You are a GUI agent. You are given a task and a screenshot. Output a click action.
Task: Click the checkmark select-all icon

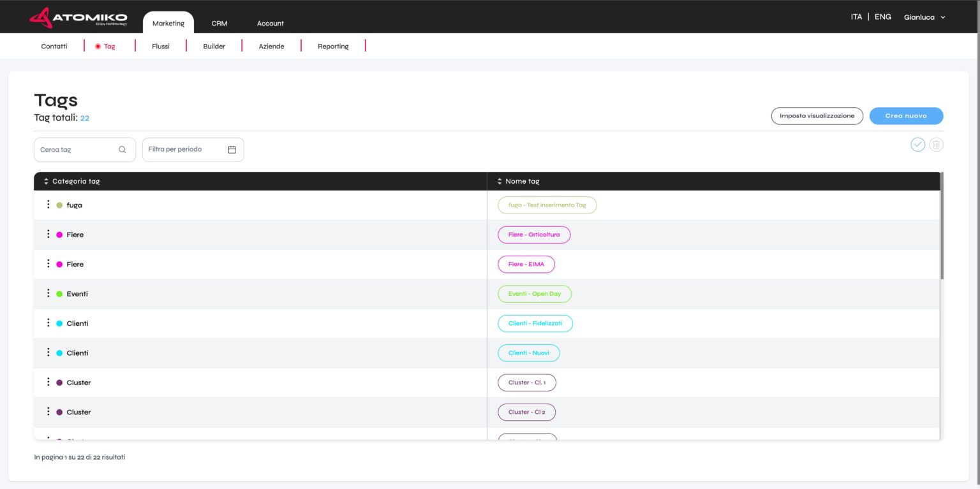(x=917, y=145)
